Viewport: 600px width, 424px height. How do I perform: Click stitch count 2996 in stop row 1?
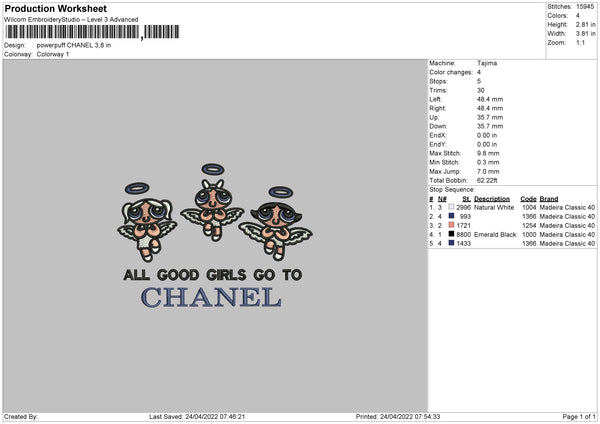click(463, 207)
